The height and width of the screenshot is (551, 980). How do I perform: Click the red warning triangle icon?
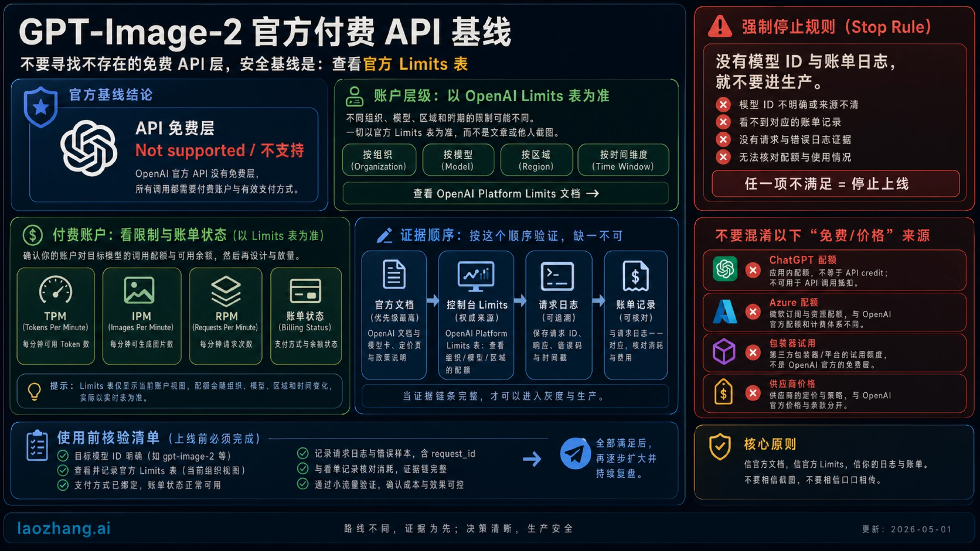[720, 27]
